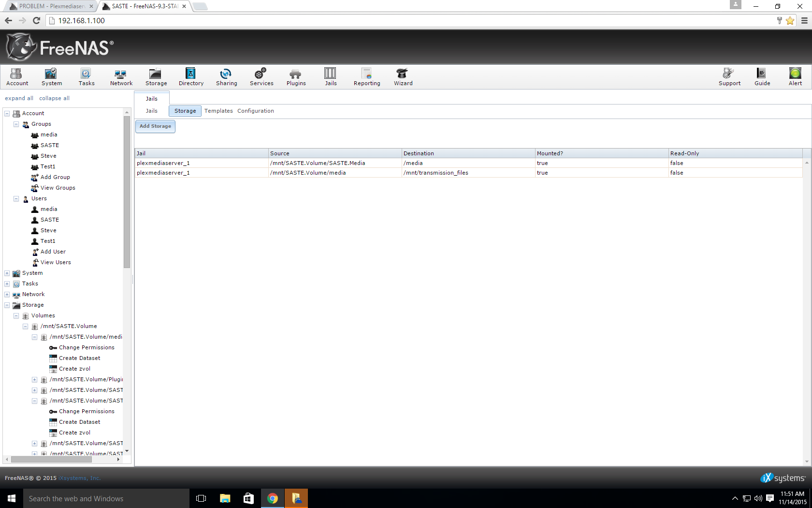Switch to the Templates tab

(218, 111)
